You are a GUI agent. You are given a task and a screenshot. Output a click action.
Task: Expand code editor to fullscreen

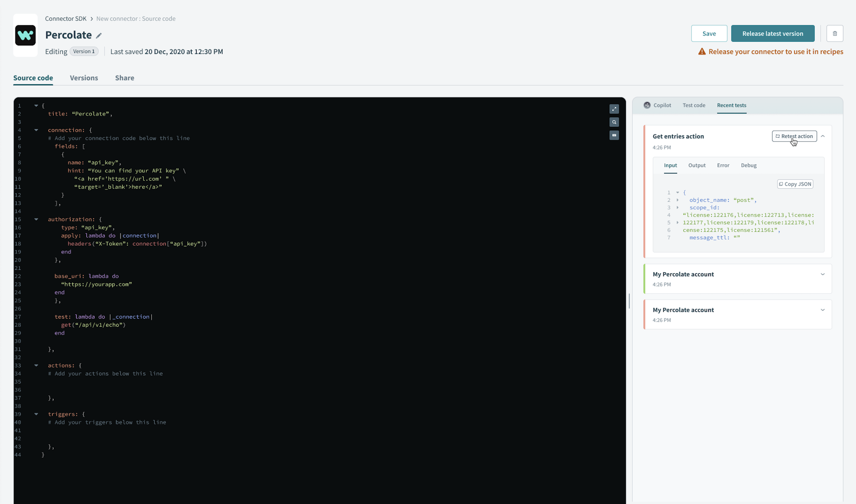614,109
